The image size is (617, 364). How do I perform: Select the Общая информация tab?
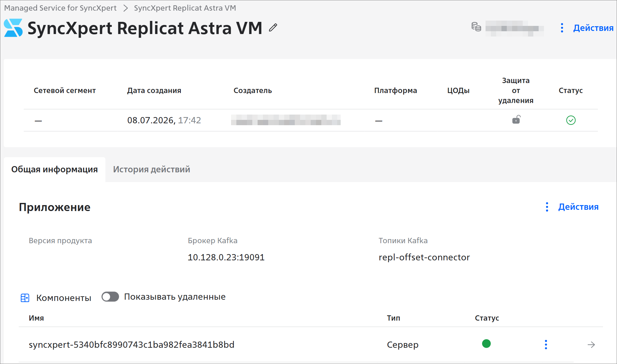(55, 169)
